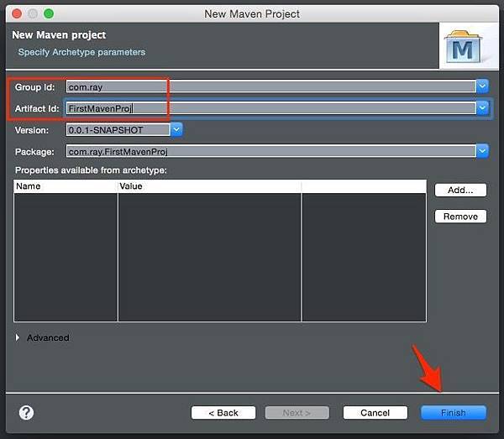Screen dimensions: 504x439
Task: Open the help question mark icon
Action: [x=26, y=413]
